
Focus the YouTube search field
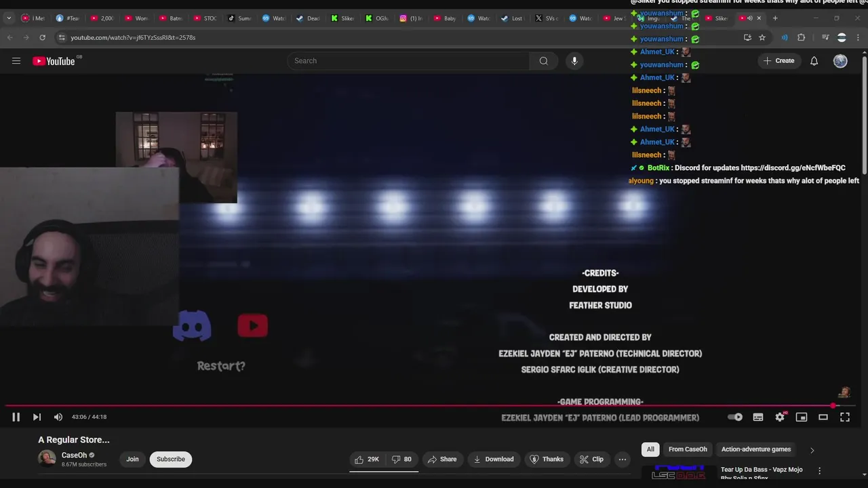(408, 61)
